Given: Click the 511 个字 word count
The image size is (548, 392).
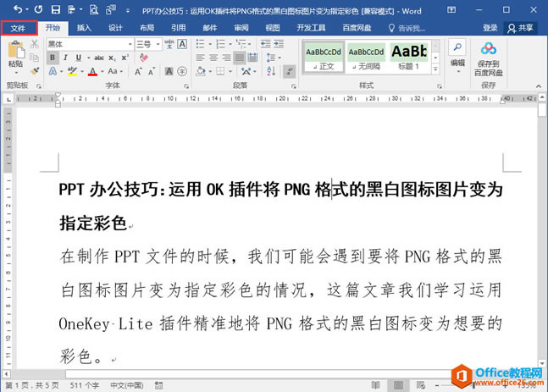Looking at the screenshot, I should [84, 385].
